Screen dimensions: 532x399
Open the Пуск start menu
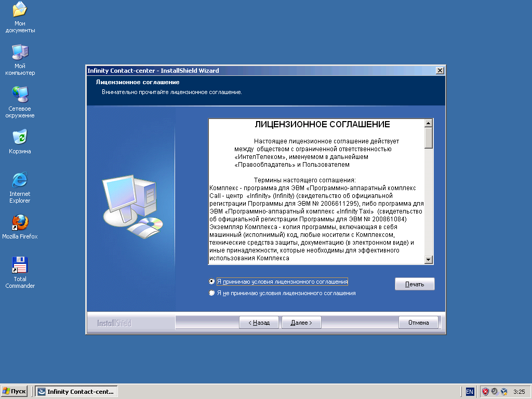pos(14,391)
